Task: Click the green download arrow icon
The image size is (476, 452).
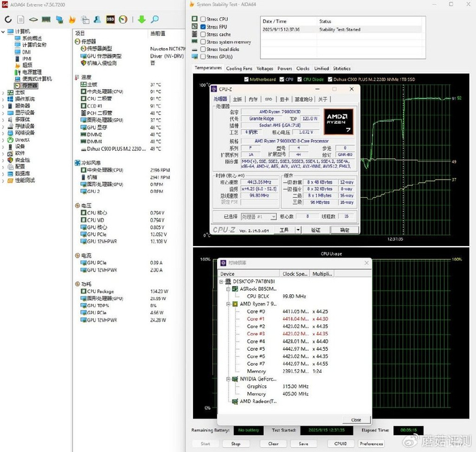Action: pyautogui.click(x=142, y=20)
